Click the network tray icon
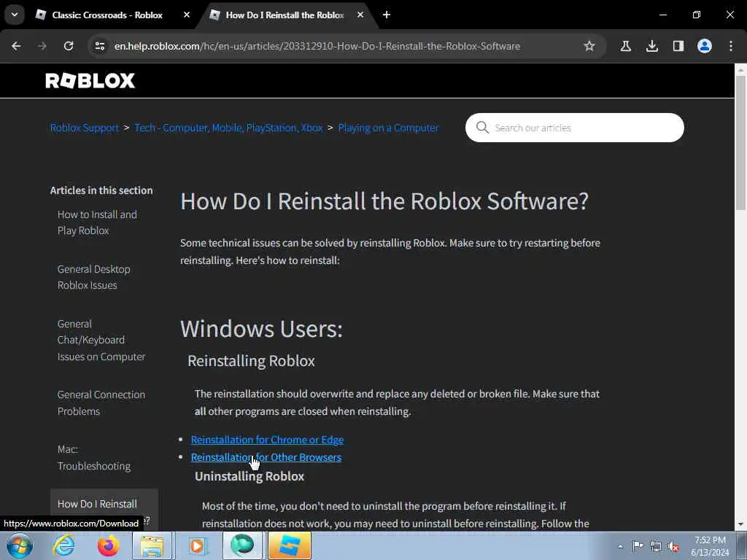The height and width of the screenshot is (560, 747). [656, 546]
